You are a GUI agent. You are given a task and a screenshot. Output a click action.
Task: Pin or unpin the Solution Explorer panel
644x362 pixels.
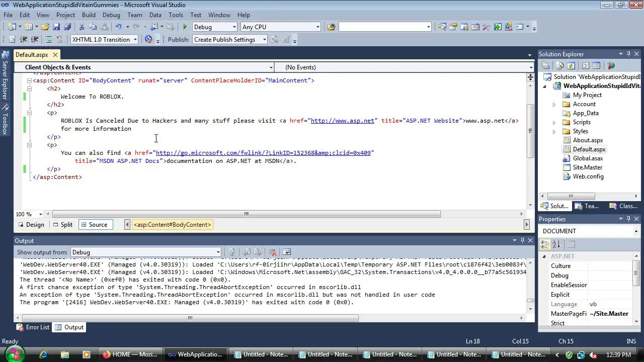point(628,54)
